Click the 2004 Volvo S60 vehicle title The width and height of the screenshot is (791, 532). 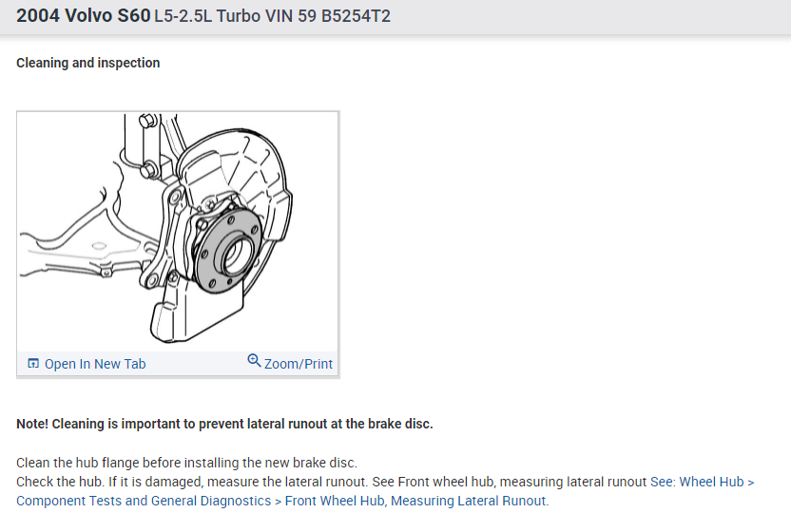click(x=84, y=15)
